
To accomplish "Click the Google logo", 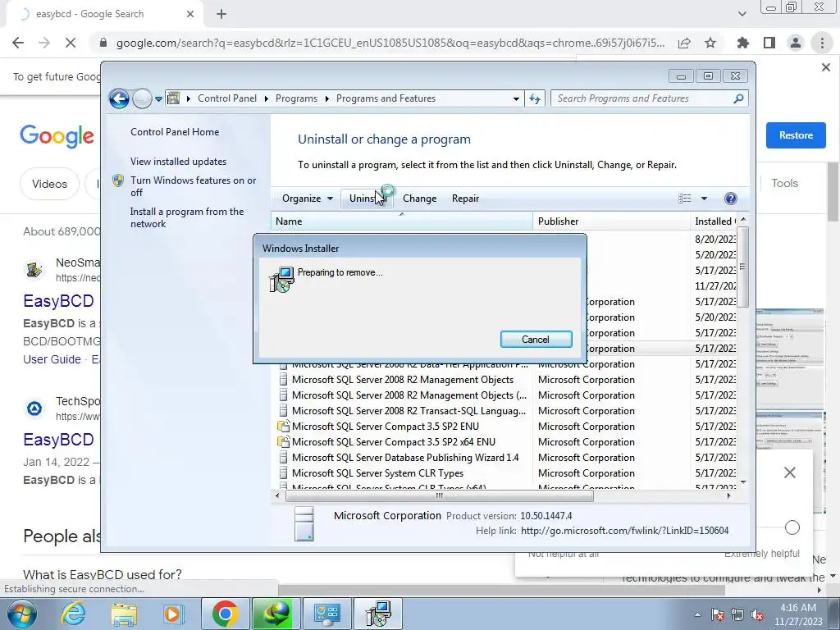I will click(x=57, y=136).
